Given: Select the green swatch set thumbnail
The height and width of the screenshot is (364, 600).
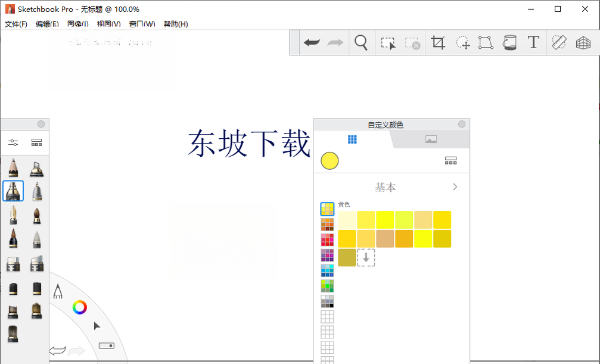Looking at the screenshot, I should pos(327,286).
